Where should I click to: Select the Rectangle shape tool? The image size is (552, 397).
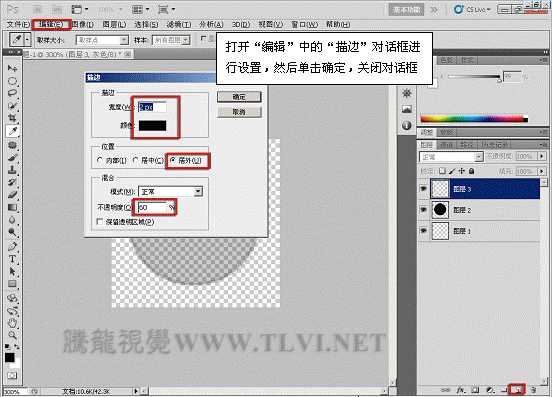(x=12, y=284)
